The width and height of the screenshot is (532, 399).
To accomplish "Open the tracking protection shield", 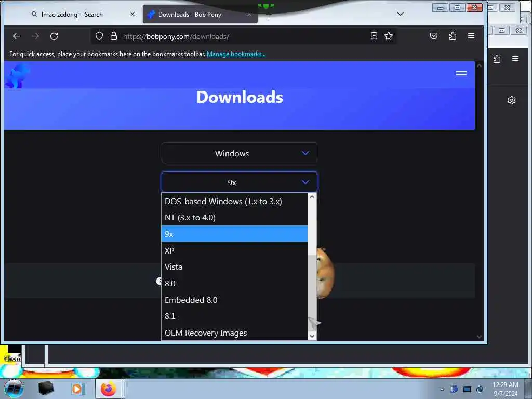I will coord(99,36).
